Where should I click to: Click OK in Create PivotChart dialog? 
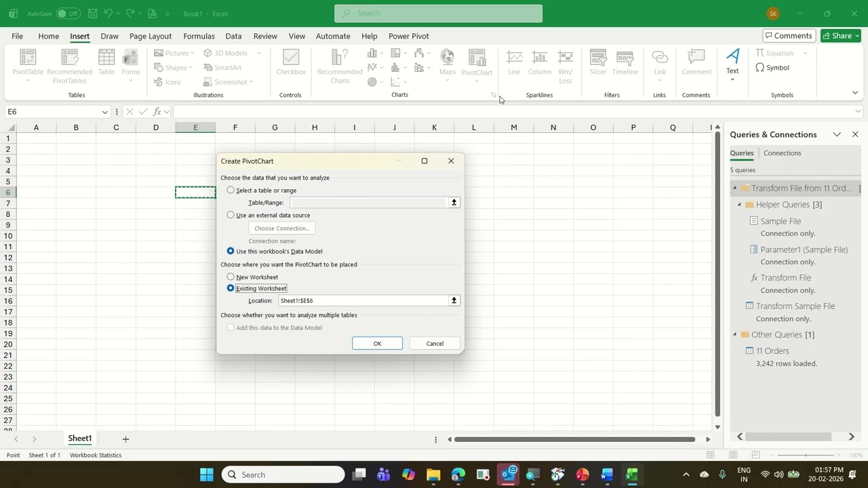click(377, 344)
